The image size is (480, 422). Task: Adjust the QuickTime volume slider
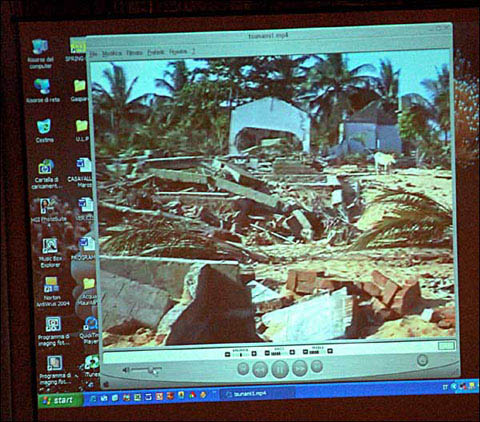tap(147, 370)
